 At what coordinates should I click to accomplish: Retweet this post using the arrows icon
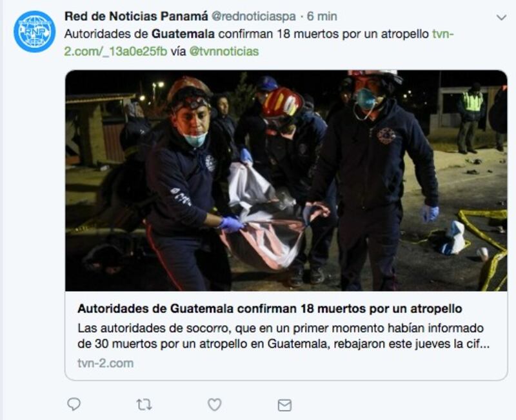[144, 405]
